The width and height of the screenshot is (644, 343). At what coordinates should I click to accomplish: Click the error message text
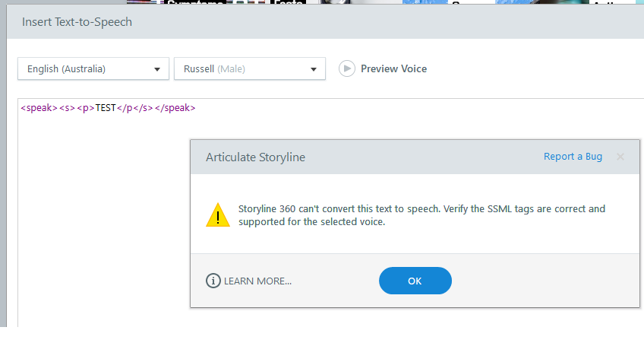click(421, 215)
